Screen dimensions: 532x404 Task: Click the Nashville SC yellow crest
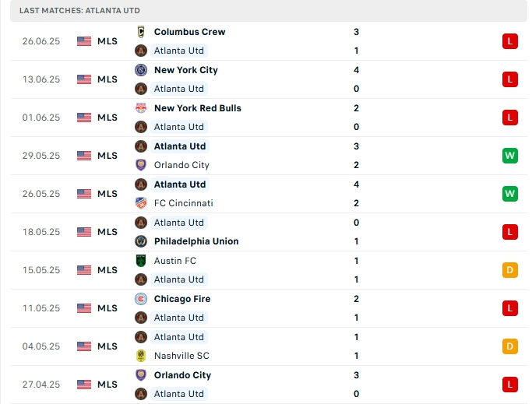coord(141,356)
